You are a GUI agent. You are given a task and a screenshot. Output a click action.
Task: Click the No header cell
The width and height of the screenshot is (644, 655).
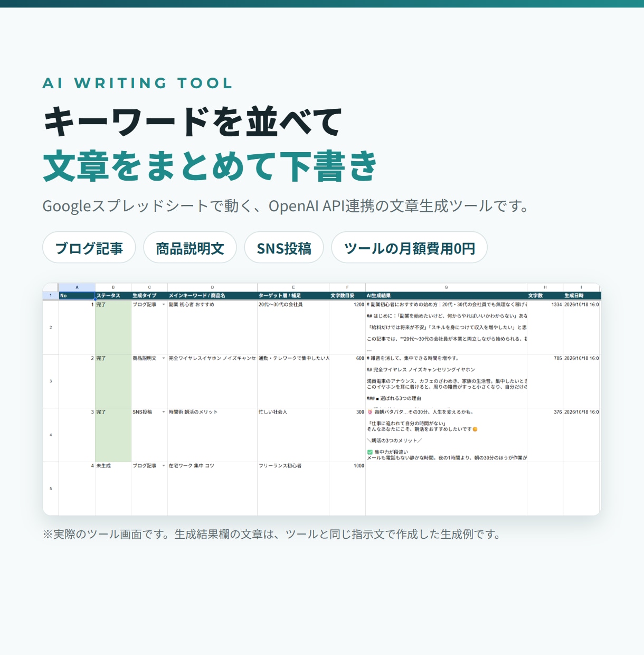(x=77, y=296)
